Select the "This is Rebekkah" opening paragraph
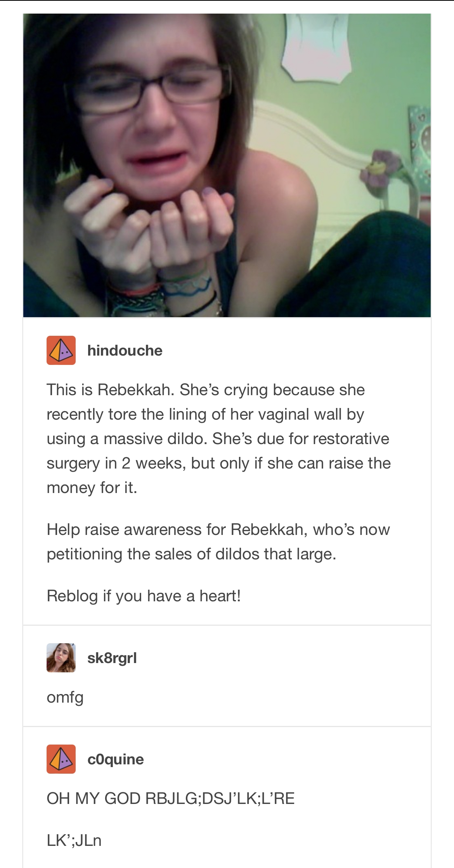454x868 pixels. click(219, 439)
